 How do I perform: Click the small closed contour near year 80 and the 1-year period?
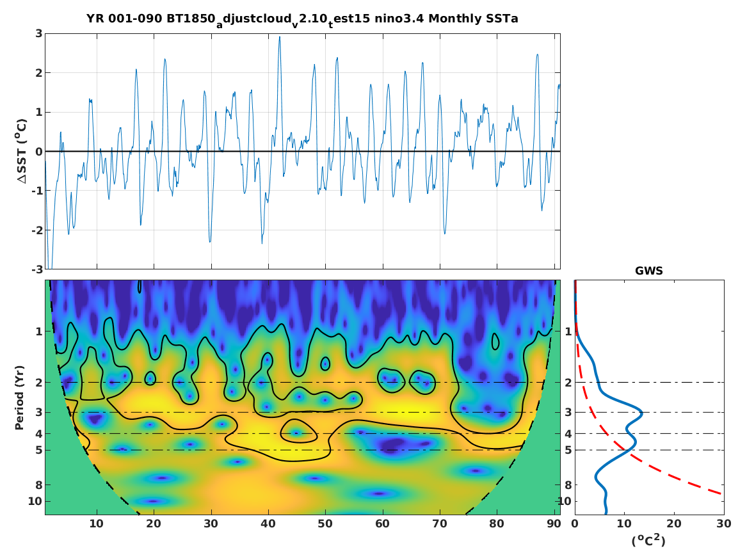click(x=495, y=341)
